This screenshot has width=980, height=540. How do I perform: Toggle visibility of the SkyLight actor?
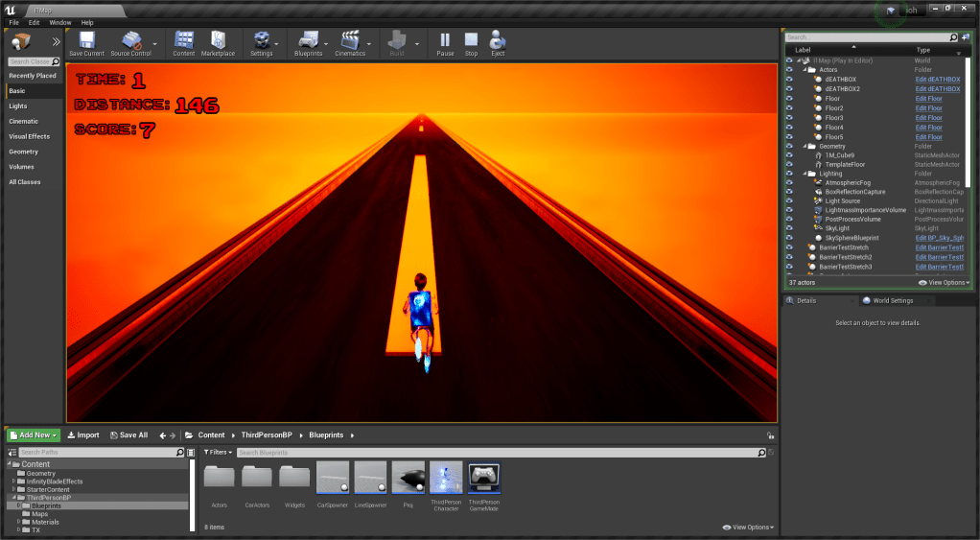[x=789, y=228]
